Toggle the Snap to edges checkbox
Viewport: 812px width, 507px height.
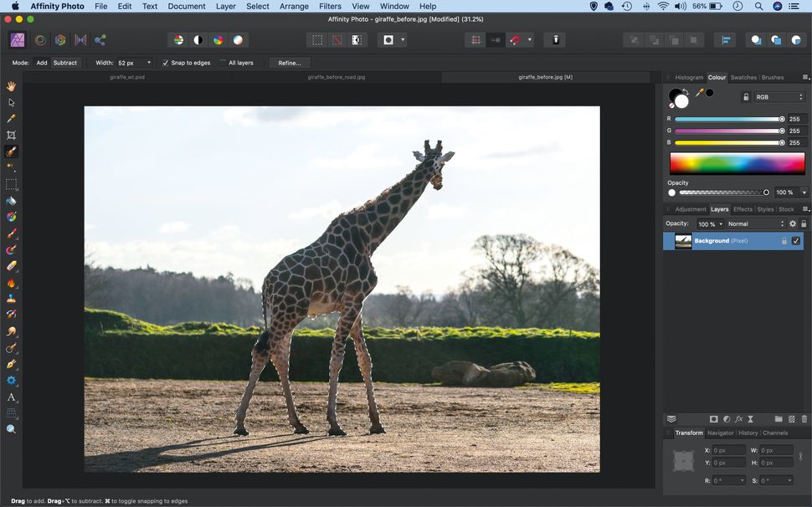click(x=166, y=62)
